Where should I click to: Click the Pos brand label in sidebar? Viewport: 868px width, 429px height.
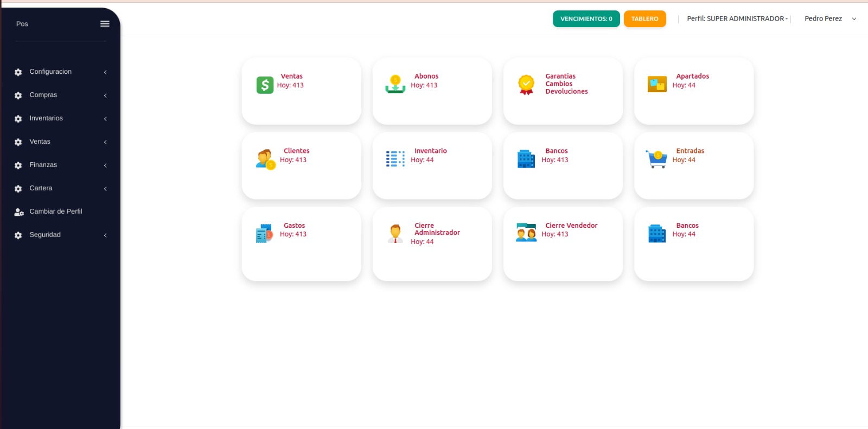[x=22, y=24]
